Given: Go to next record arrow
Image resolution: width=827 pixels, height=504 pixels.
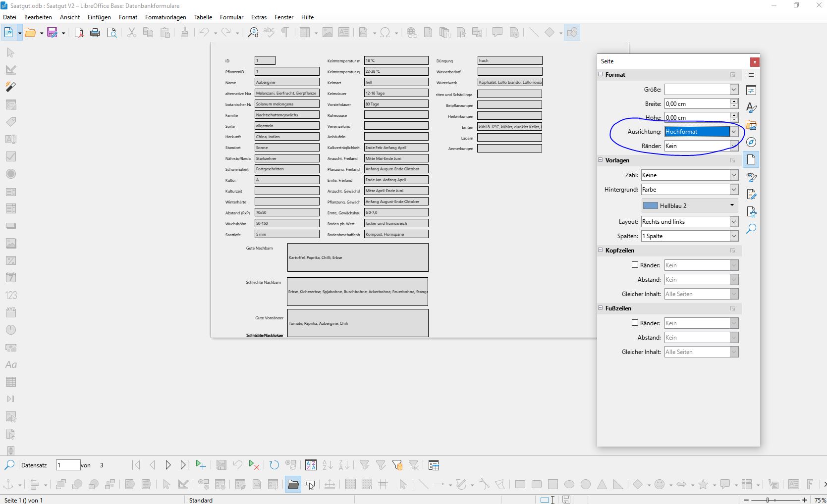Looking at the screenshot, I should point(168,465).
